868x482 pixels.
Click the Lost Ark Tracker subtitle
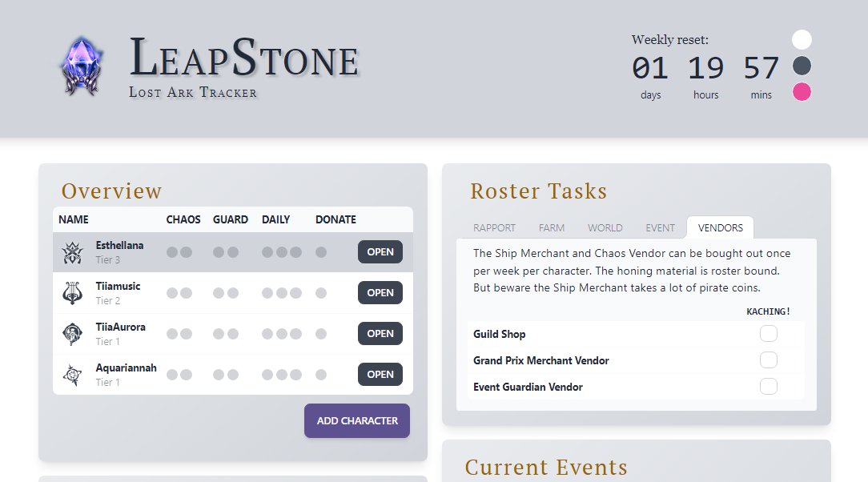pos(193,92)
